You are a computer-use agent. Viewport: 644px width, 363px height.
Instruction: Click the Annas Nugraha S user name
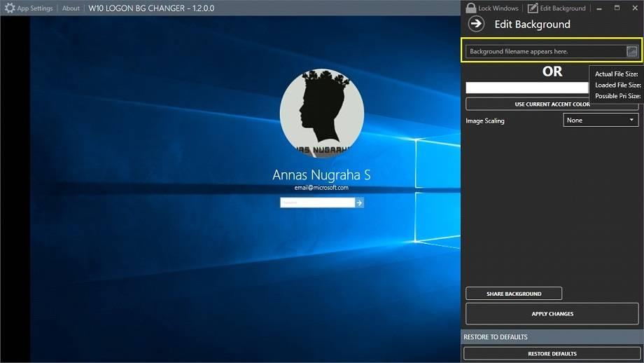point(321,174)
